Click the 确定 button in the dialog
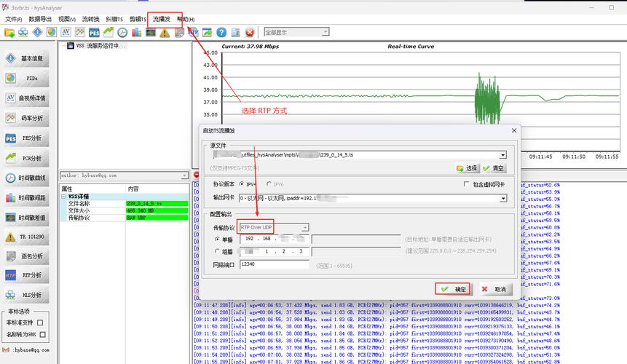 pyautogui.click(x=452, y=289)
